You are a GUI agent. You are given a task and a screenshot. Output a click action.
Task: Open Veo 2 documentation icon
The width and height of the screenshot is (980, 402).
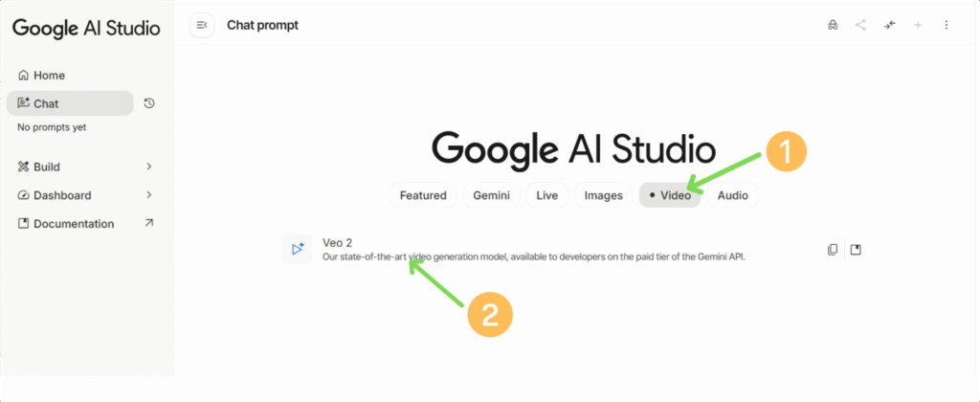[x=857, y=250]
